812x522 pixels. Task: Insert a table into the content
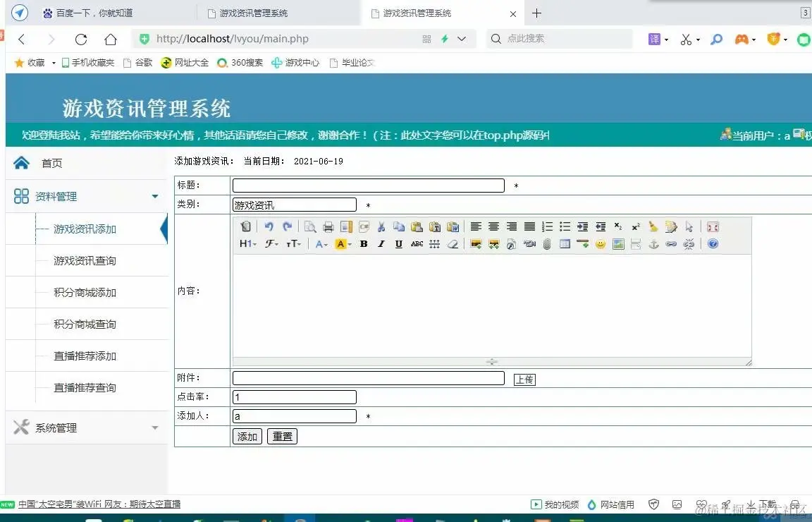click(565, 243)
